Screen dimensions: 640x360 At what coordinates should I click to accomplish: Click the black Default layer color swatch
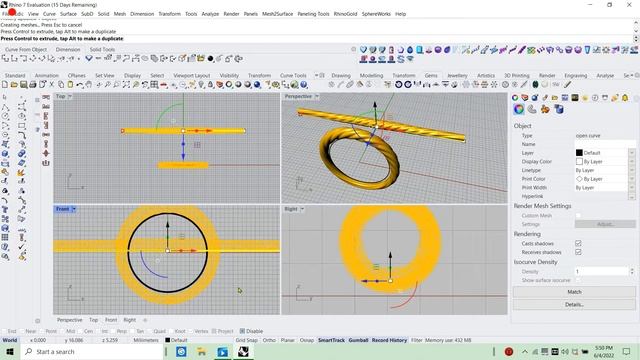tap(579, 153)
